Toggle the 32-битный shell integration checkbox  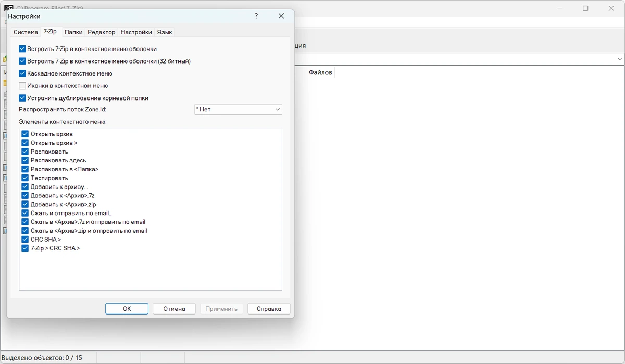click(x=22, y=61)
